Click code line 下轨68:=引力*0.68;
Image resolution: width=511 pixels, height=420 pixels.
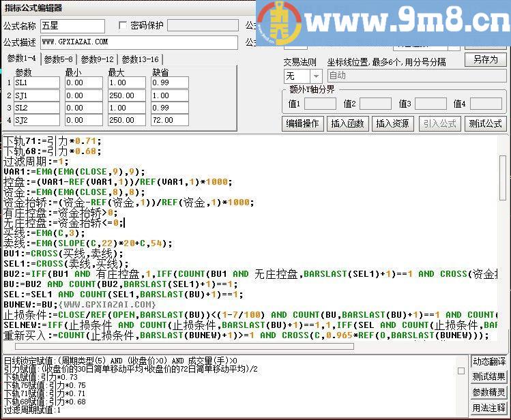click(52, 151)
